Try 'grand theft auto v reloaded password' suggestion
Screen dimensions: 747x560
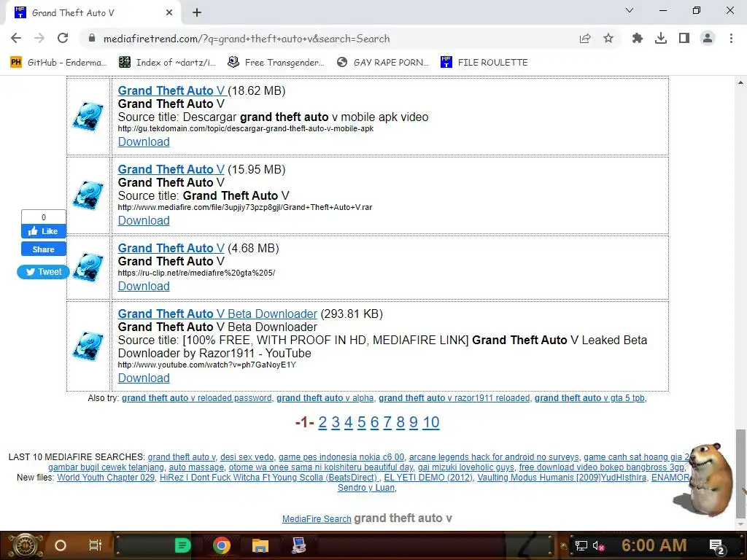(x=196, y=398)
